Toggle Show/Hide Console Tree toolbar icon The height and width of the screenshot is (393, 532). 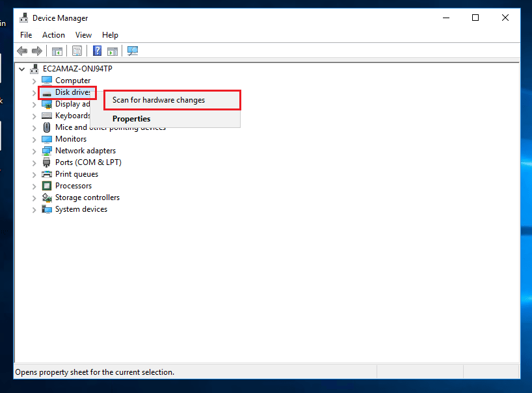pyautogui.click(x=57, y=51)
